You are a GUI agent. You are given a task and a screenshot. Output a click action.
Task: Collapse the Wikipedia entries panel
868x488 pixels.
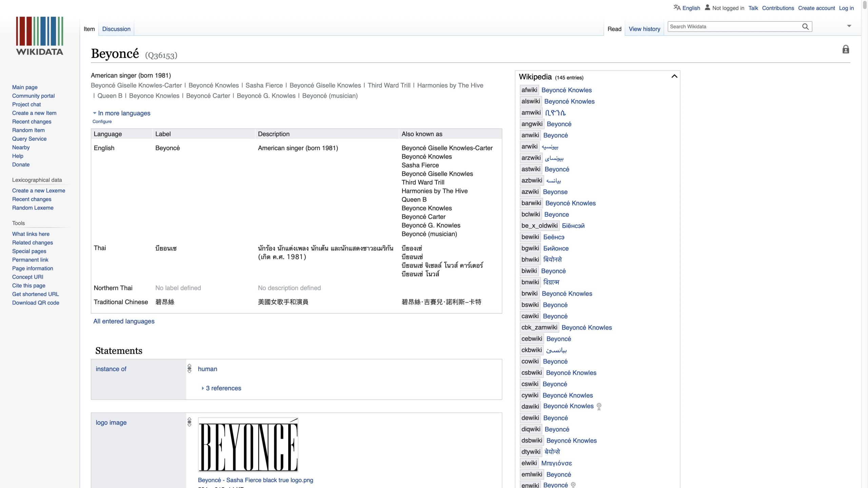(x=674, y=76)
